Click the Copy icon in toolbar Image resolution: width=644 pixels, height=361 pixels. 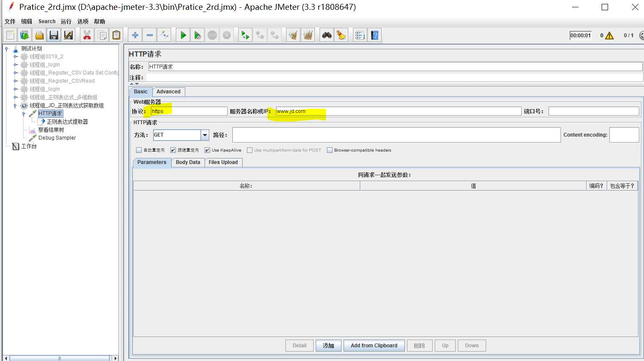coord(102,35)
